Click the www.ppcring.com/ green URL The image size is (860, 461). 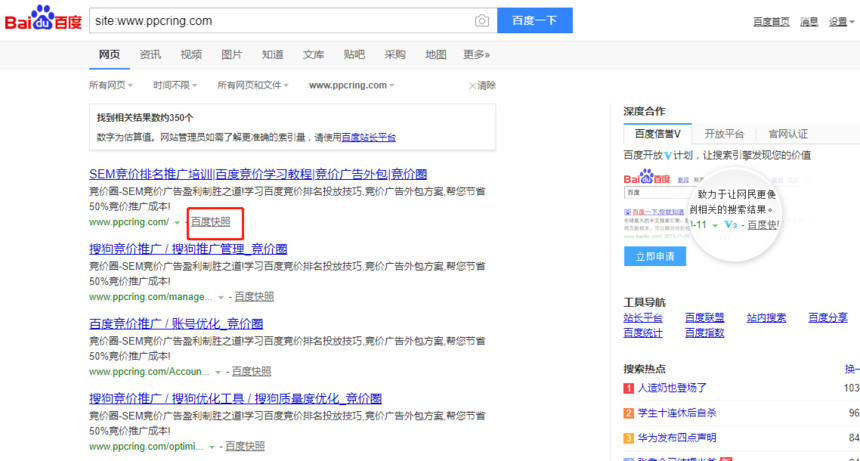tap(129, 222)
